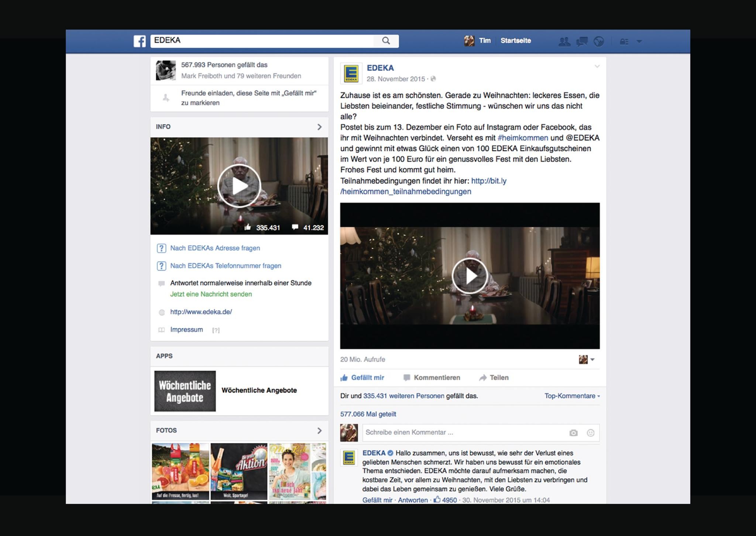Viewport: 756px width, 536px height.
Task: Go to Tim's profile name link
Action: pyautogui.click(x=485, y=41)
